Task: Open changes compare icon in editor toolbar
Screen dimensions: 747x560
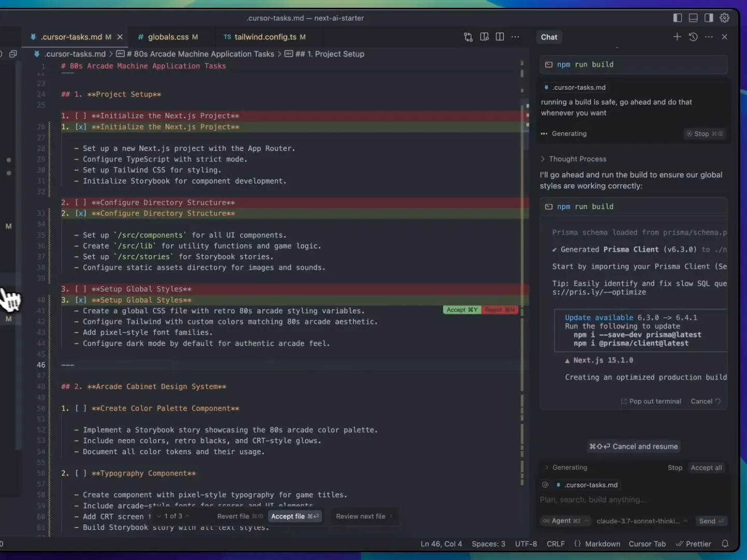Action: pos(468,37)
